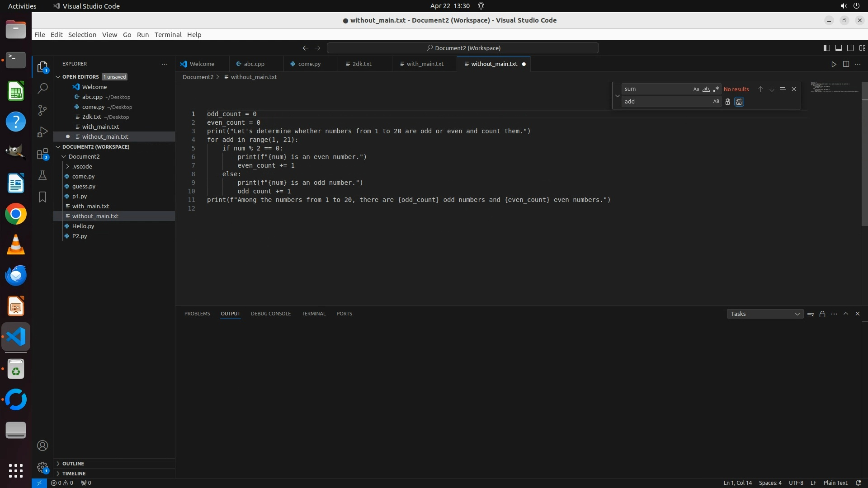Toggle Match Case in find box
Image resolution: width=868 pixels, height=488 pixels.
(x=696, y=89)
